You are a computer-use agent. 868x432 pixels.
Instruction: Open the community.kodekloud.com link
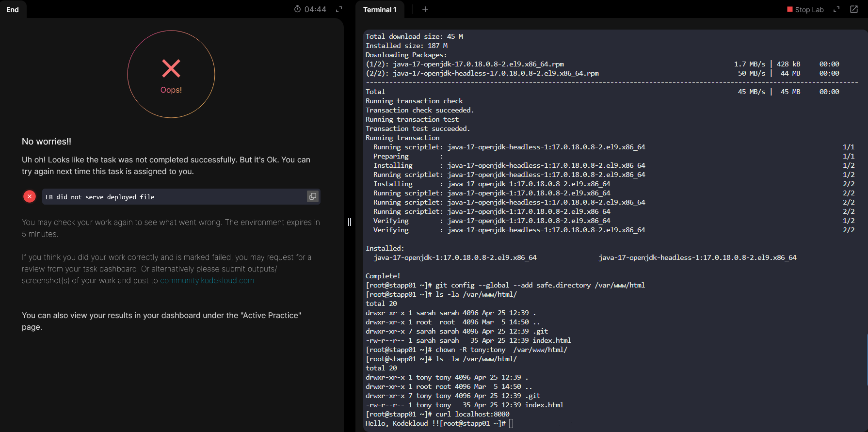(207, 281)
